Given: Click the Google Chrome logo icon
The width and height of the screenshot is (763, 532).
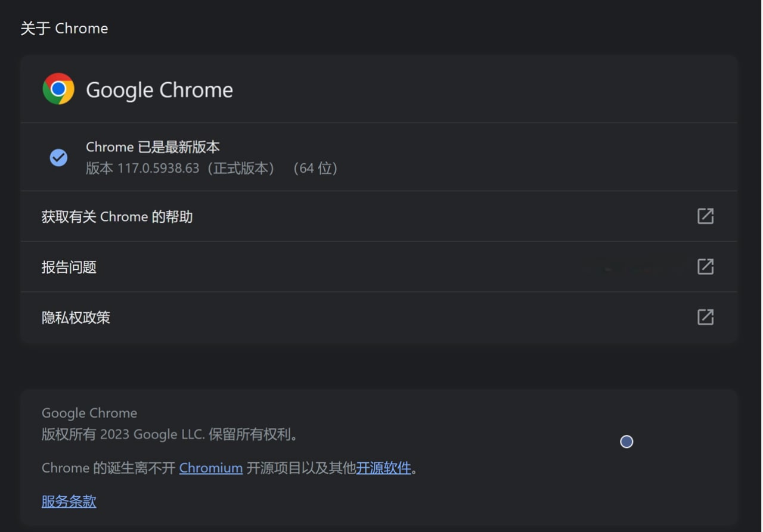Looking at the screenshot, I should click(x=58, y=89).
